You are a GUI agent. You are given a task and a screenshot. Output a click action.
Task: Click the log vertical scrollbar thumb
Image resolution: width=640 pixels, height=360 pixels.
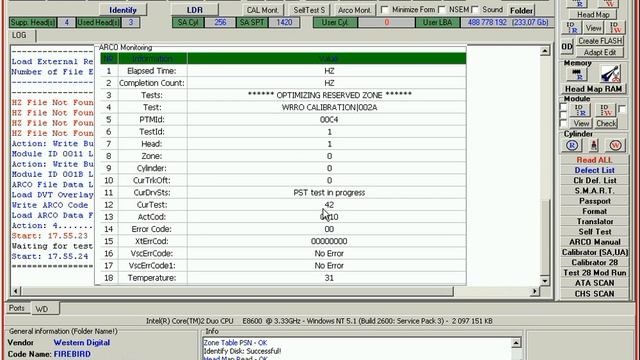[544, 238]
